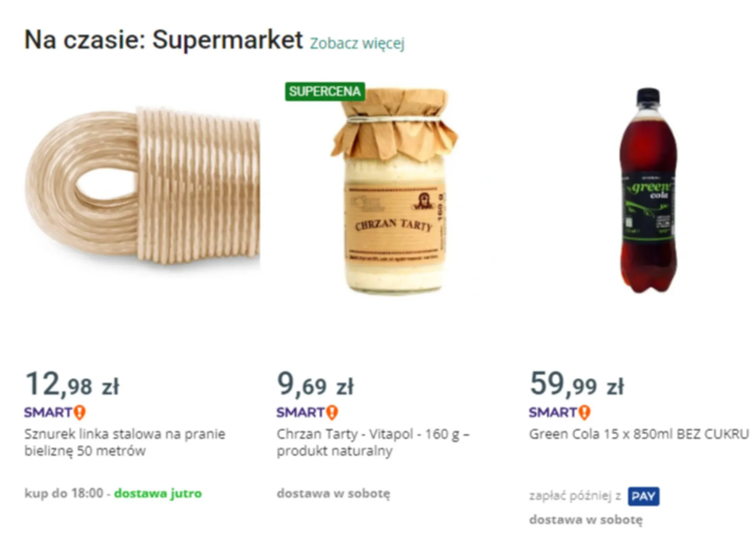Click the 'Na czasie: Supermarket' section heading
The height and width of the screenshot is (550, 756).
tap(163, 40)
